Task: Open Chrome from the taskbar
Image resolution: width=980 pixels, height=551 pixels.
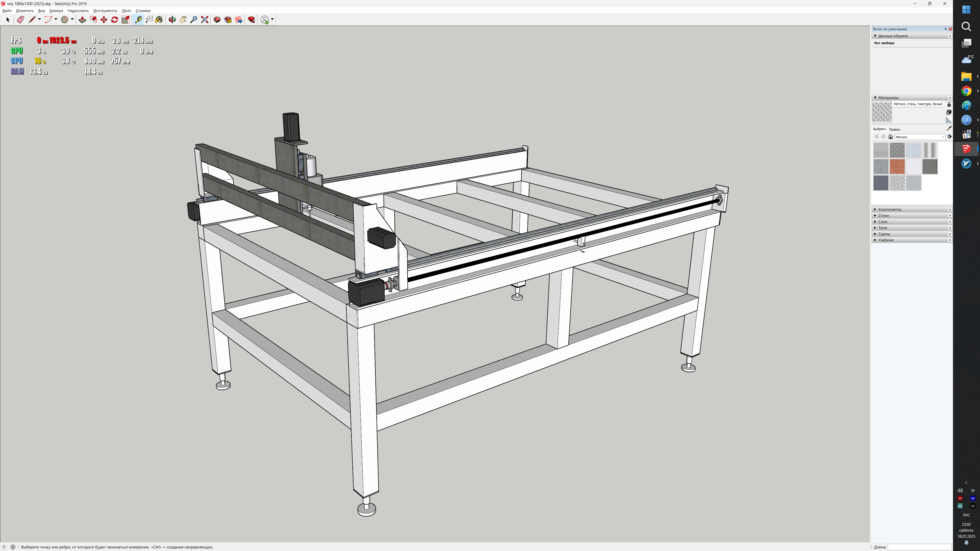Action: [966, 91]
